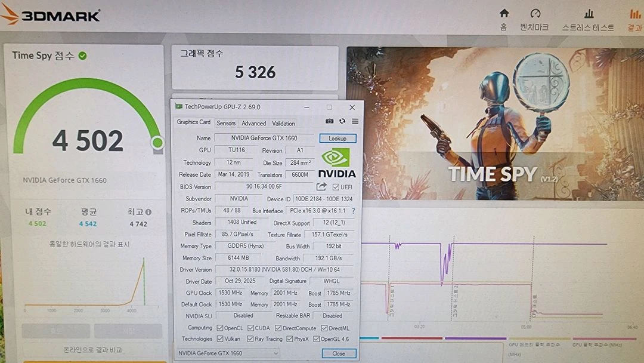Image resolution: width=644 pixels, height=363 pixels.
Task: Click the green validated check next to Time Spy 점수
Action: [82, 56]
